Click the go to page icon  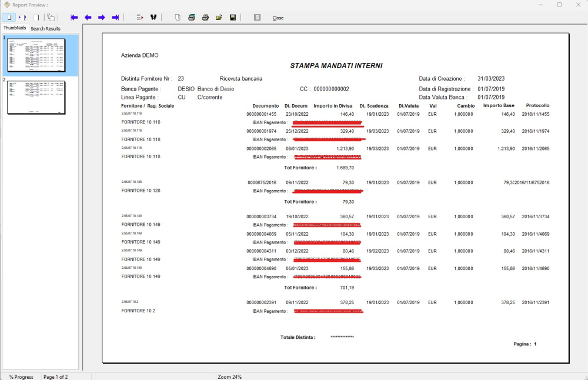(x=140, y=18)
